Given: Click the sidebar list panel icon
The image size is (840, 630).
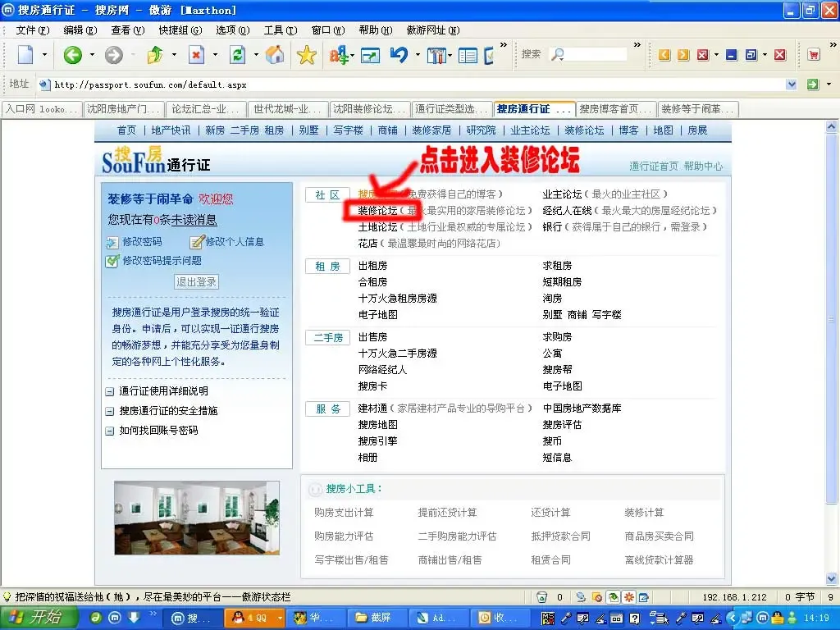Looking at the screenshot, I should 468,55.
